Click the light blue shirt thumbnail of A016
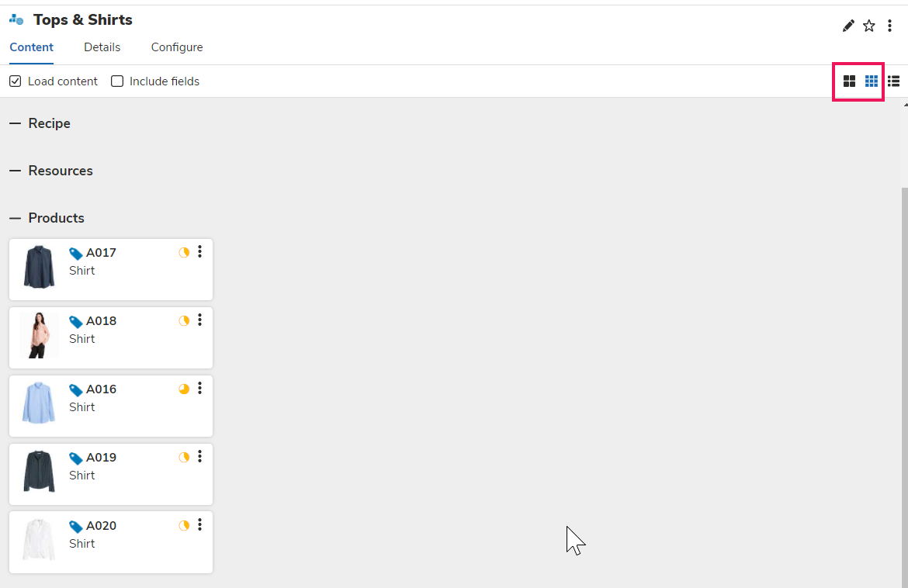Viewport: 908px width, 588px height. tap(39, 403)
